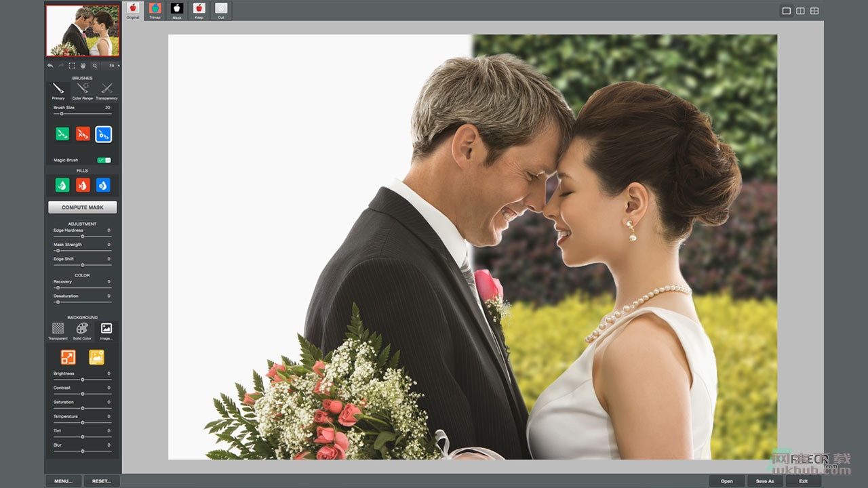Switch to the Original view tab
The height and width of the screenshot is (488, 868).
(x=133, y=10)
